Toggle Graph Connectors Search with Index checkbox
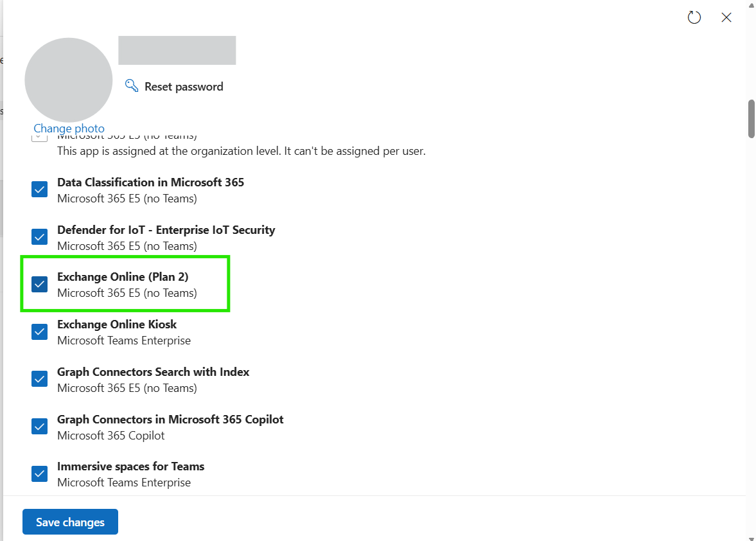This screenshot has width=756, height=541. 40,379
